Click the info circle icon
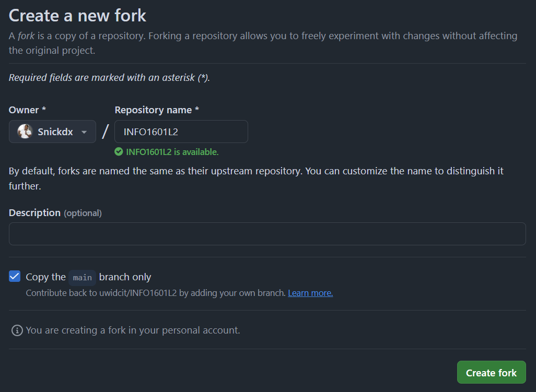The height and width of the screenshot is (392, 536). (17, 330)
